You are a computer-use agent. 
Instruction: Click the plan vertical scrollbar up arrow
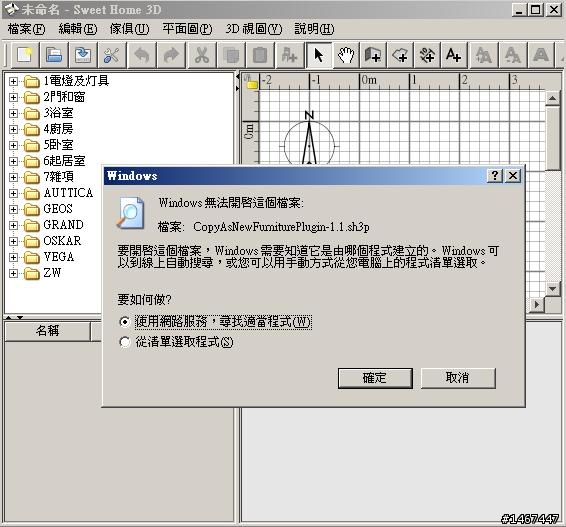tap(552, 98)
